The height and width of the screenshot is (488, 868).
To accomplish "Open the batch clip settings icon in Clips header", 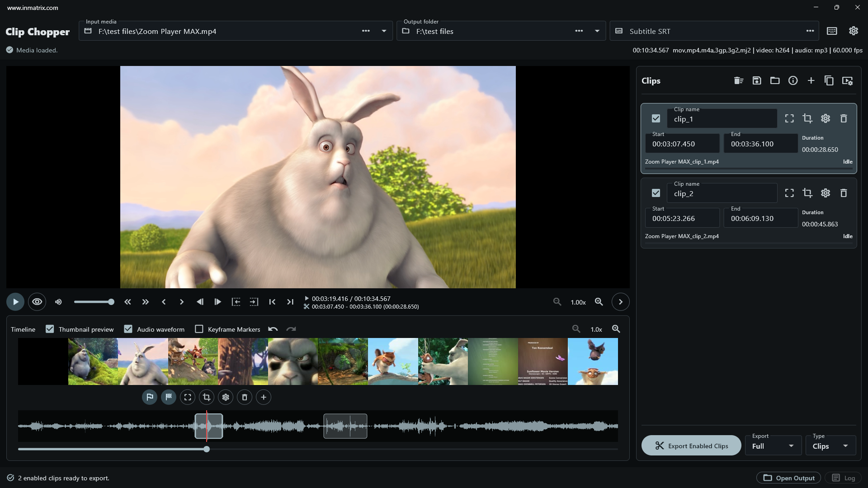I will (x=847, y=80).
